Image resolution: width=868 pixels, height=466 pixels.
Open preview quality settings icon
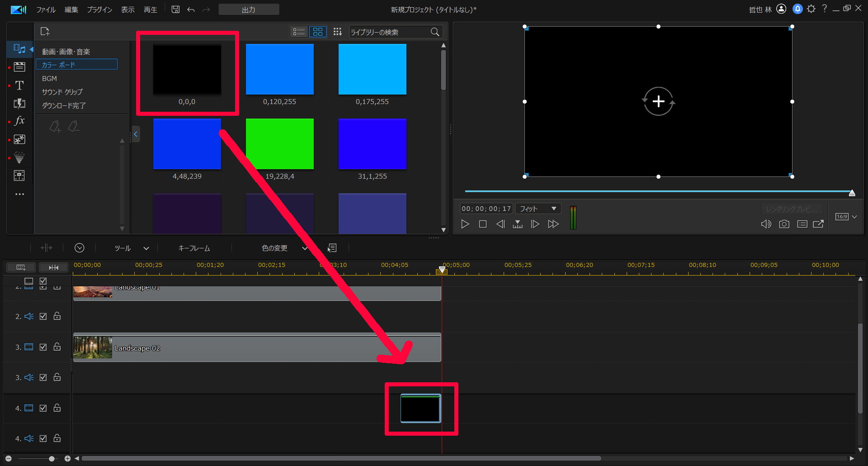(802, 224)
